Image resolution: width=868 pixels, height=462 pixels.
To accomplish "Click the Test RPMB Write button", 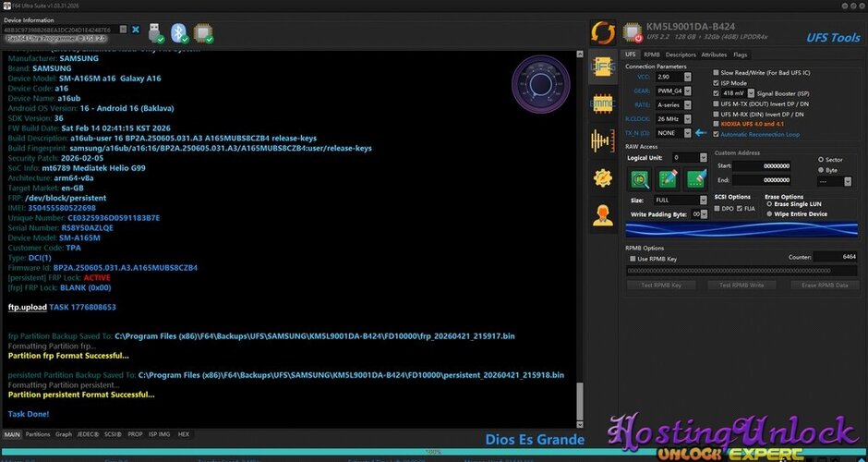I will click(x=741, y=285).
